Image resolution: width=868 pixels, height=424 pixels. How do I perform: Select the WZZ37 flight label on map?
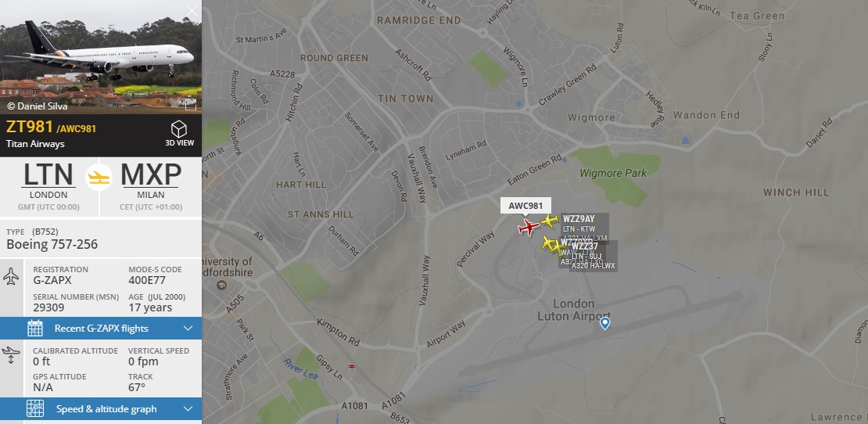point(585,246)
